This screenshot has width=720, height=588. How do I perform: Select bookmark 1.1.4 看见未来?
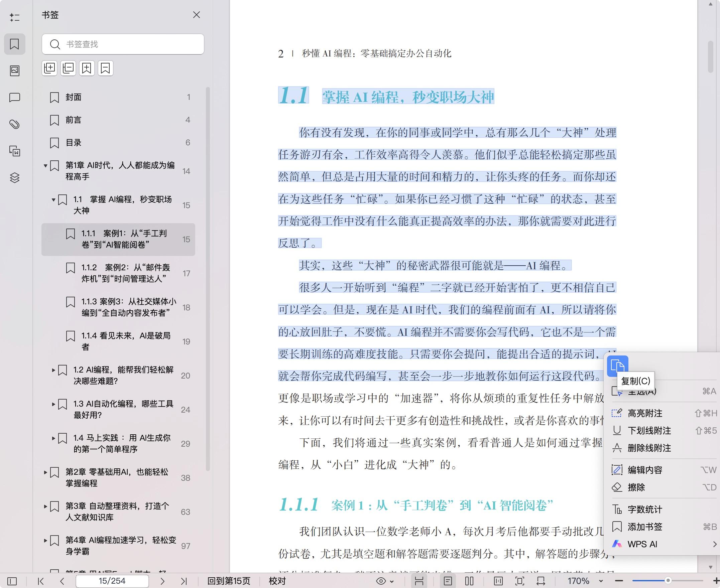tap(118, 341)
